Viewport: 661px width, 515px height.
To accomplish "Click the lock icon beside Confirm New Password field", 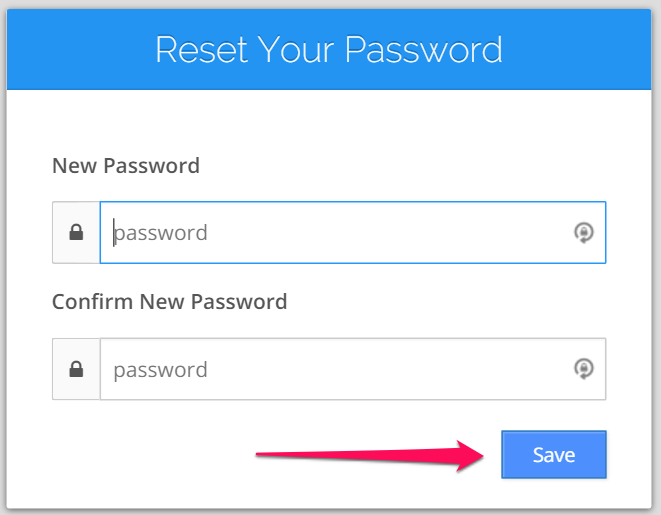I will point(76,370).
